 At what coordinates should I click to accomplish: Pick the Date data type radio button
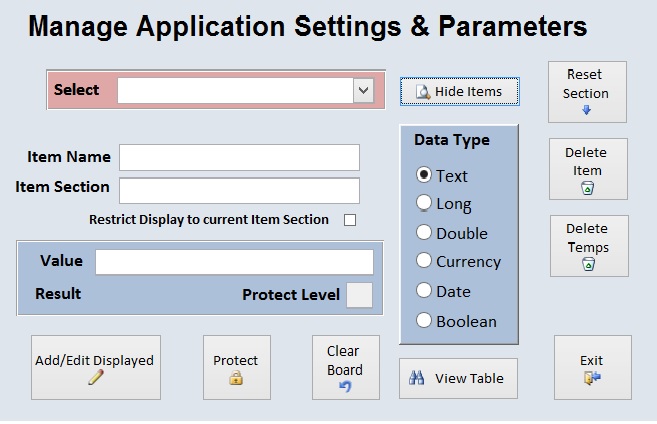point(424,291)
